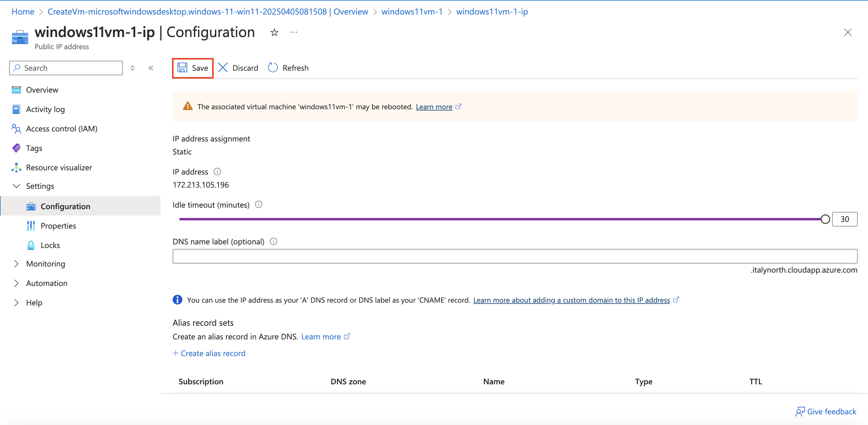The width and height of the screenshot is (868, 425).
Task: Expand the Help section
Action: (x=16, y=303)
